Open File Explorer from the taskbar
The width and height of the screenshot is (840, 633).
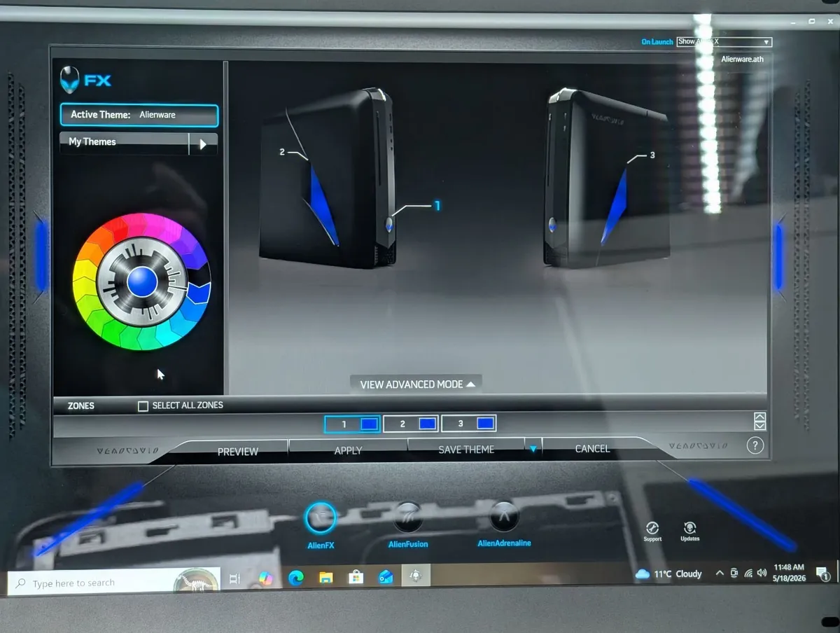325,578
